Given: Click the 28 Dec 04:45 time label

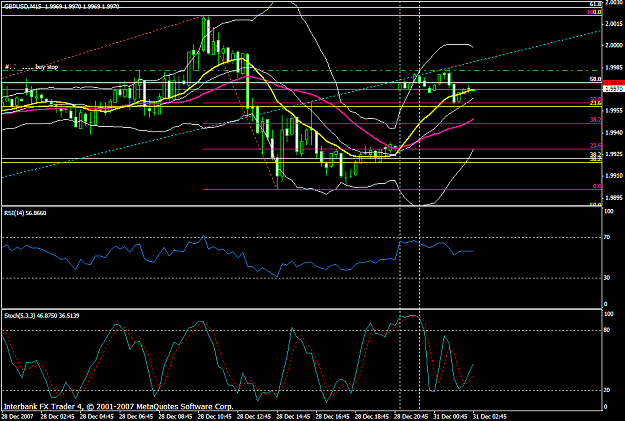Looking at the screenshot, I should pos(97,417).
